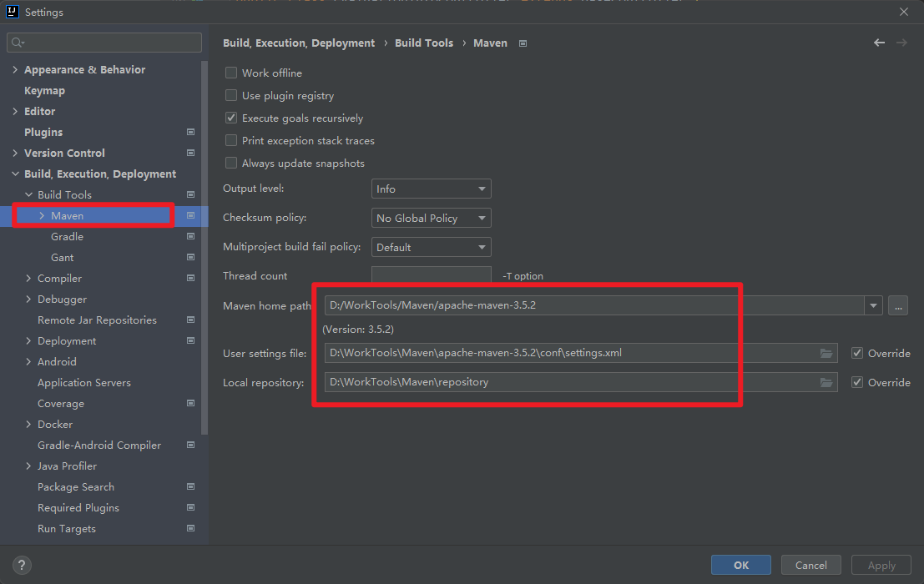Browse folder icon for Local repository

[x=826, y=383]
